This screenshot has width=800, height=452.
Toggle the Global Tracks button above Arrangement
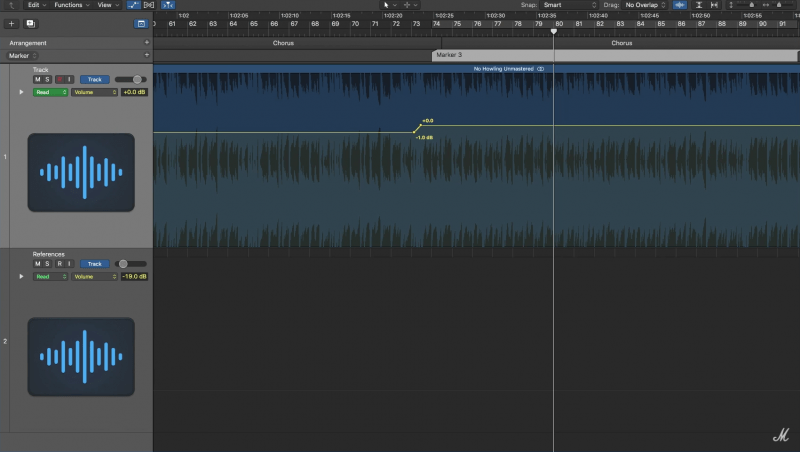click(141, 23)
